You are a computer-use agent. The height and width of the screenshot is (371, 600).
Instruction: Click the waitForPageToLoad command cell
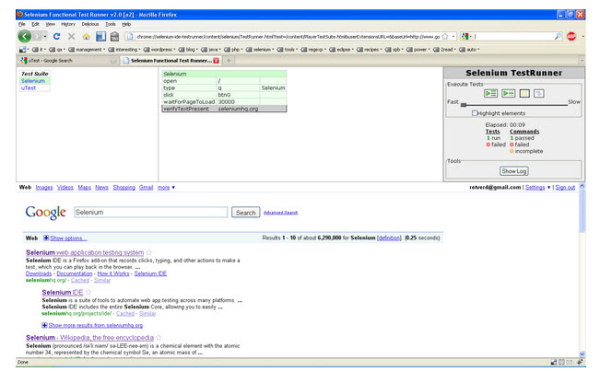(x=189, y=102)
